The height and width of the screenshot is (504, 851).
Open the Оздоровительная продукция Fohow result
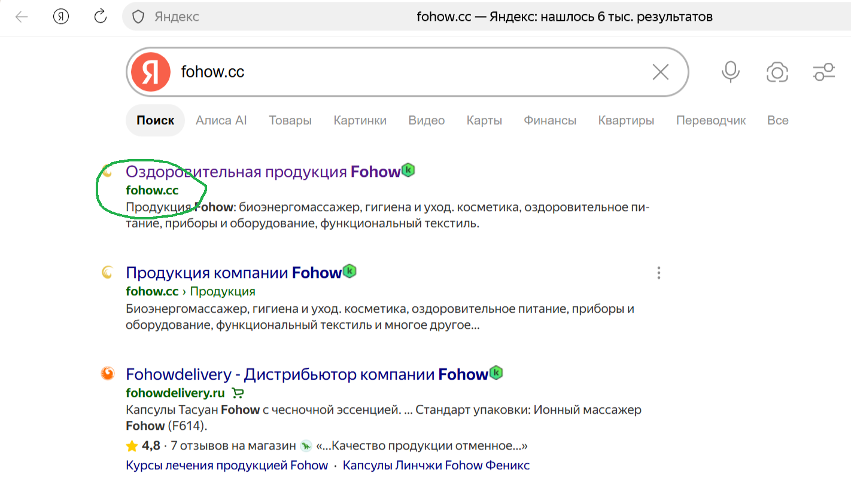[263, 172]
